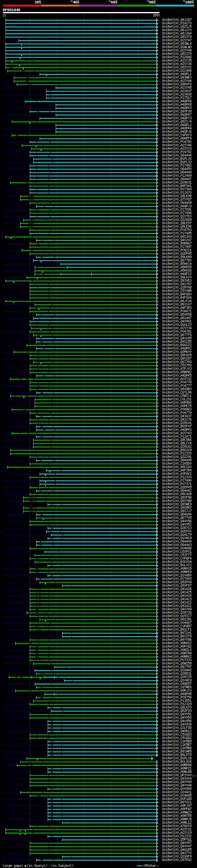Click the purple ~60% identity color segment
Image resolution: width=197 pixels, height=868 pixels.
click(x=98, y=6)
